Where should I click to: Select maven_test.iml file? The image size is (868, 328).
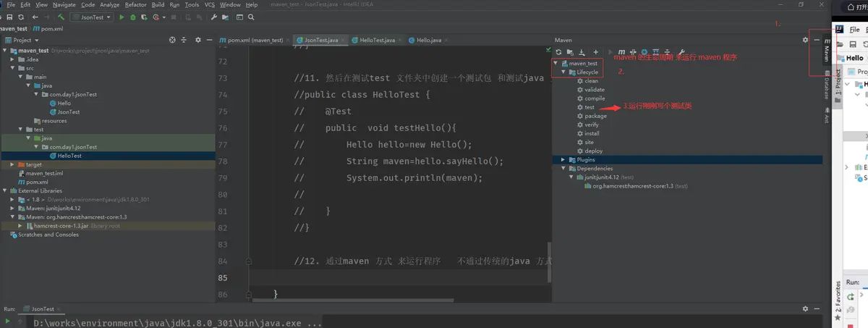point(44,173)
